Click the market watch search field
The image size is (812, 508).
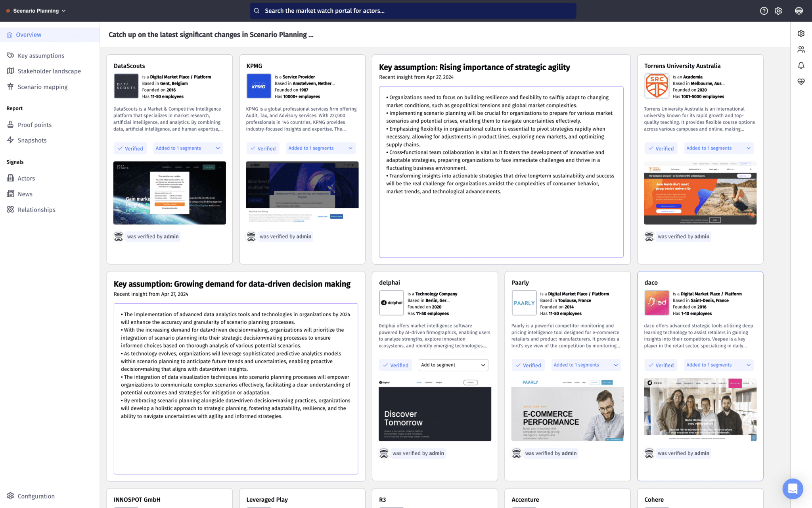coord(413,11)
